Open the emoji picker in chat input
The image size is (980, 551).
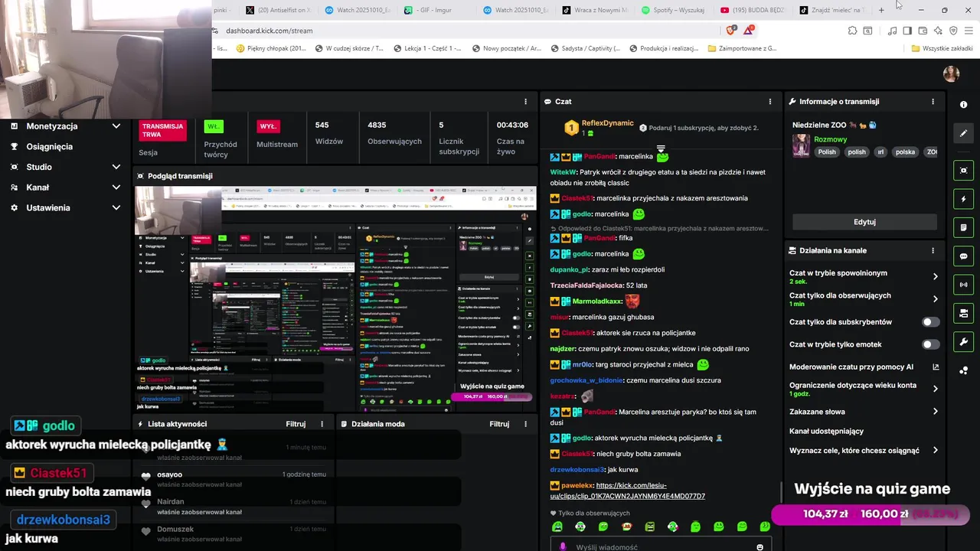click(x=759, y=546)
